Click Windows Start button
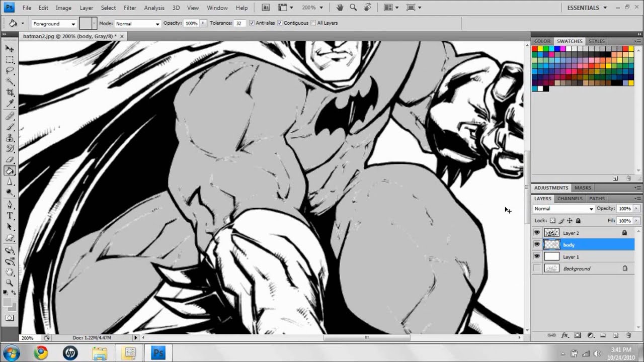 click(x=12, y=352)
